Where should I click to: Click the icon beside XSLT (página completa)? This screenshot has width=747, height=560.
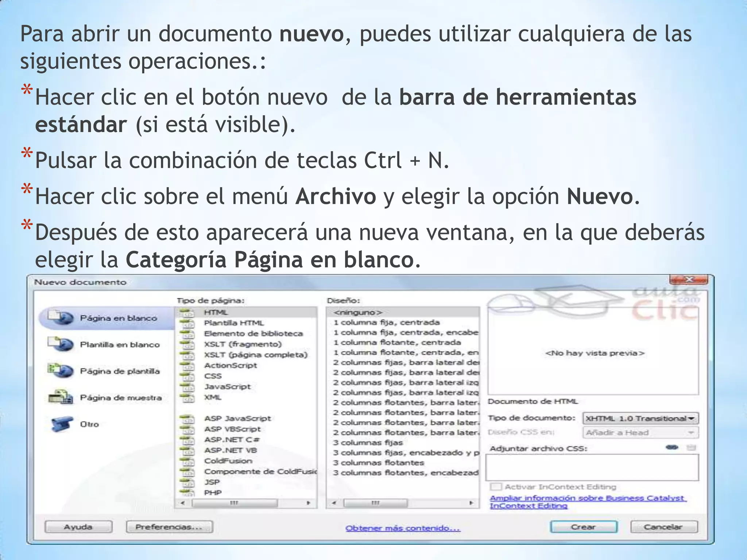[x=187, y=355]
